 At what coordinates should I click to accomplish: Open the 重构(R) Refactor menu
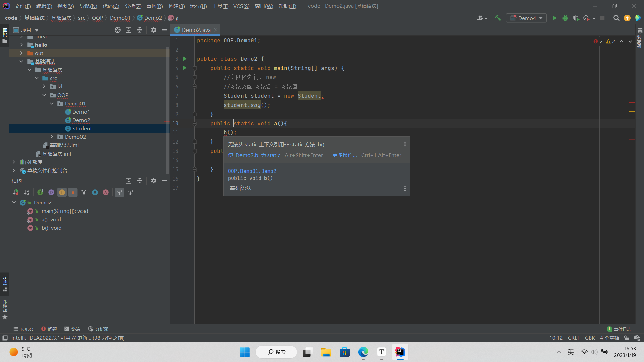(154, 6)
